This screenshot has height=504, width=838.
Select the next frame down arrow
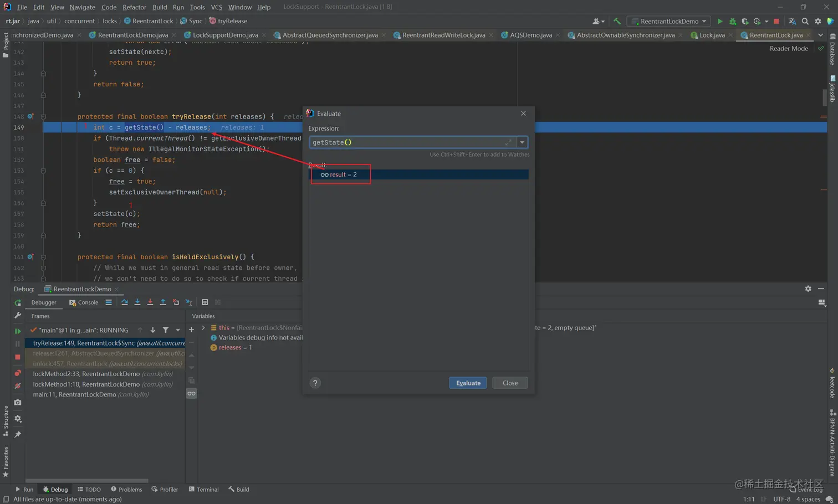152,330
